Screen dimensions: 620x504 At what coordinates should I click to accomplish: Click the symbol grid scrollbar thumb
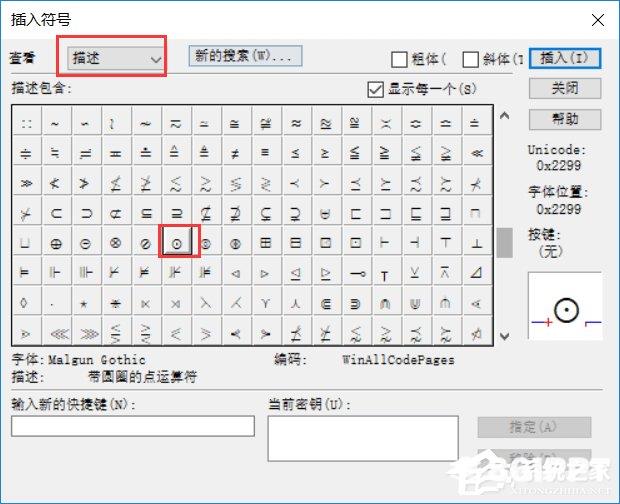[504, 243]
